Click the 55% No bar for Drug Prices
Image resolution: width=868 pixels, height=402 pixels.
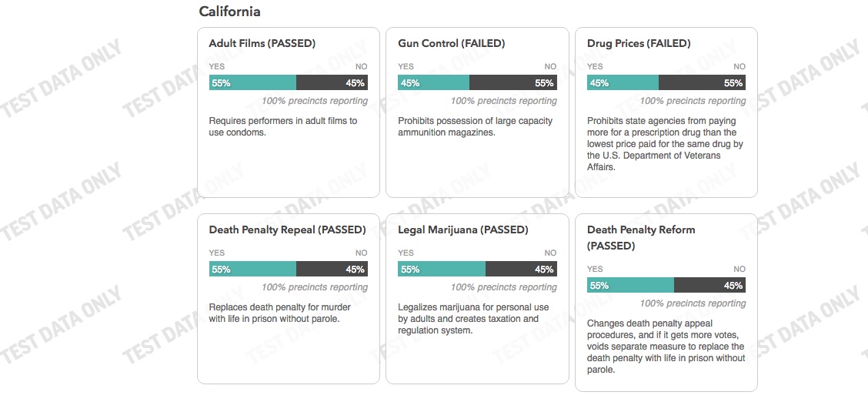point(702,83)
